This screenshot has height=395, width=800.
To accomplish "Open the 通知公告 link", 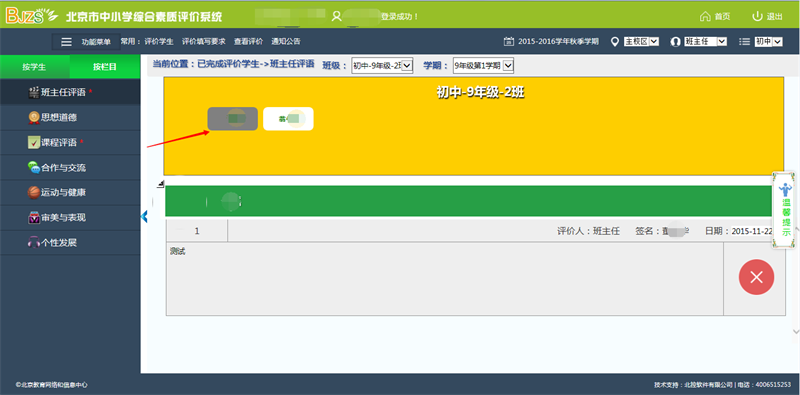I will pos(286,42).
